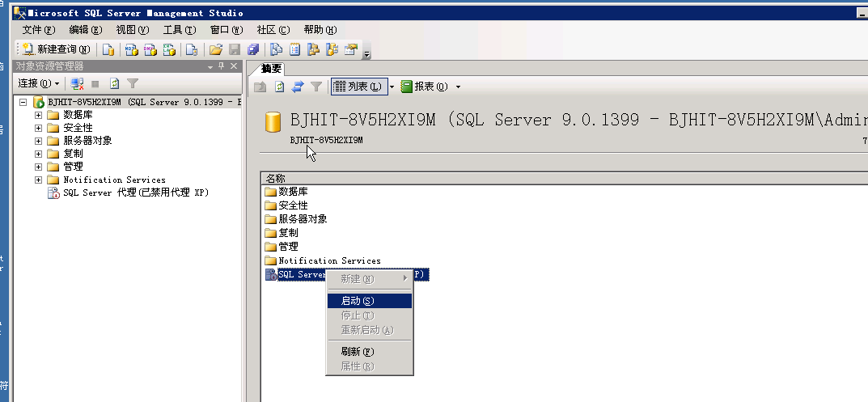The height and width of the screenshot is (402, 868).
Task: Click 新建(N) submenu entry in context menu
Action: 369,279
